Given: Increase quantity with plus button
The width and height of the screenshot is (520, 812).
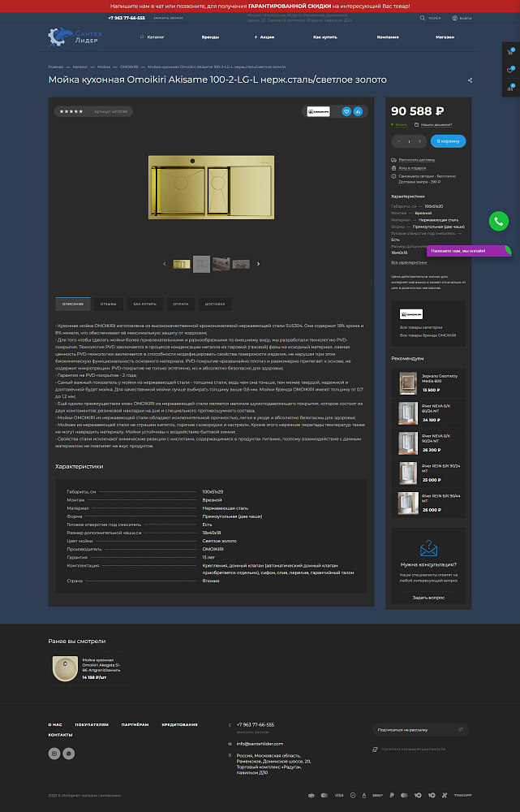Looking at the screenshot, I should tap(419, 141).
